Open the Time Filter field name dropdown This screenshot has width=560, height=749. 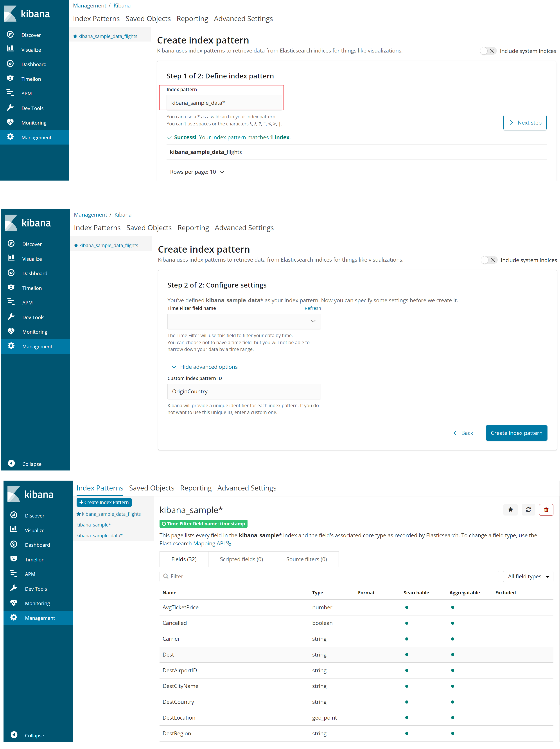pyautogui.click(x=244, y=321)
